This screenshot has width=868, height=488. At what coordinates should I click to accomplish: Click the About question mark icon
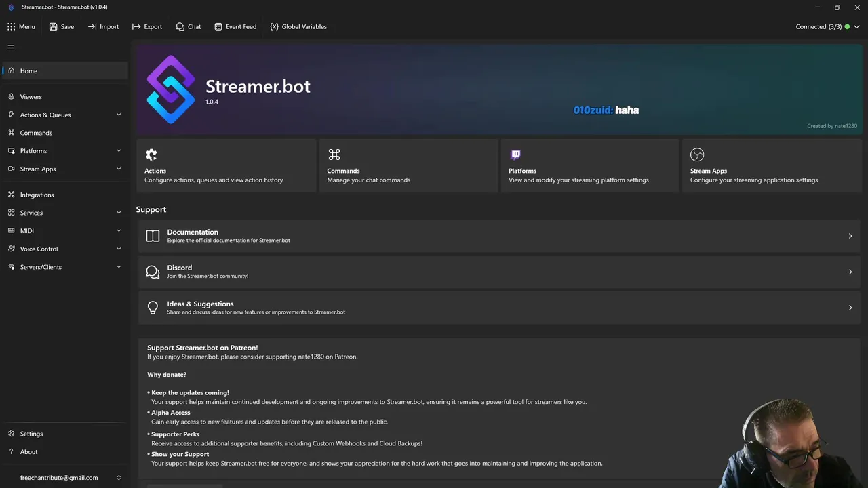[x=11, y=452]
